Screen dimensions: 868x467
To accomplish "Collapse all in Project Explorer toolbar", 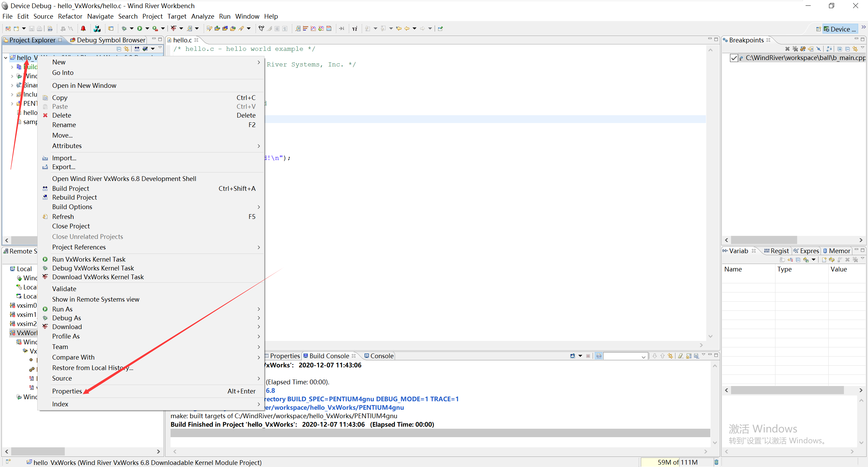I will [119, 49].
